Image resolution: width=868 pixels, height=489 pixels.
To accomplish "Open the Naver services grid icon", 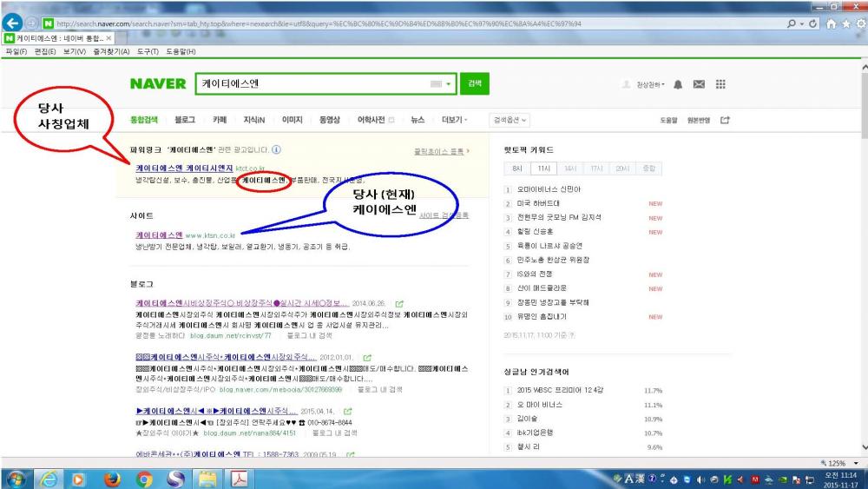I will point(720,84).
